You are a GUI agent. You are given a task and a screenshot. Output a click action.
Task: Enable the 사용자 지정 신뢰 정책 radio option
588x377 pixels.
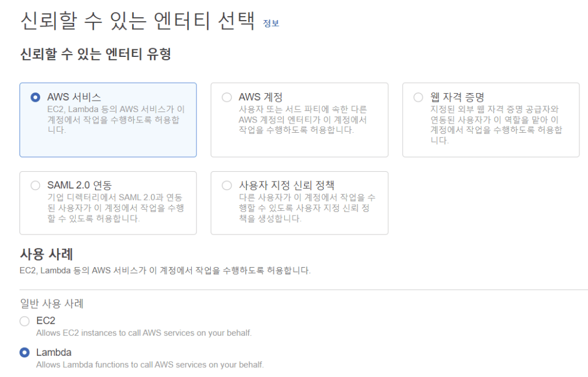(227, 186)
